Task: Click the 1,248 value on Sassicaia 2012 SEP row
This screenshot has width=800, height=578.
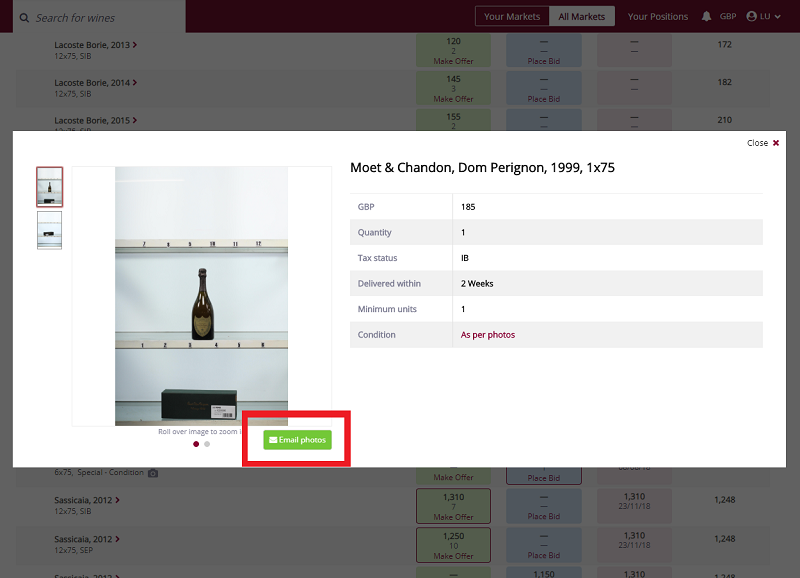Action: pos(724,538)
